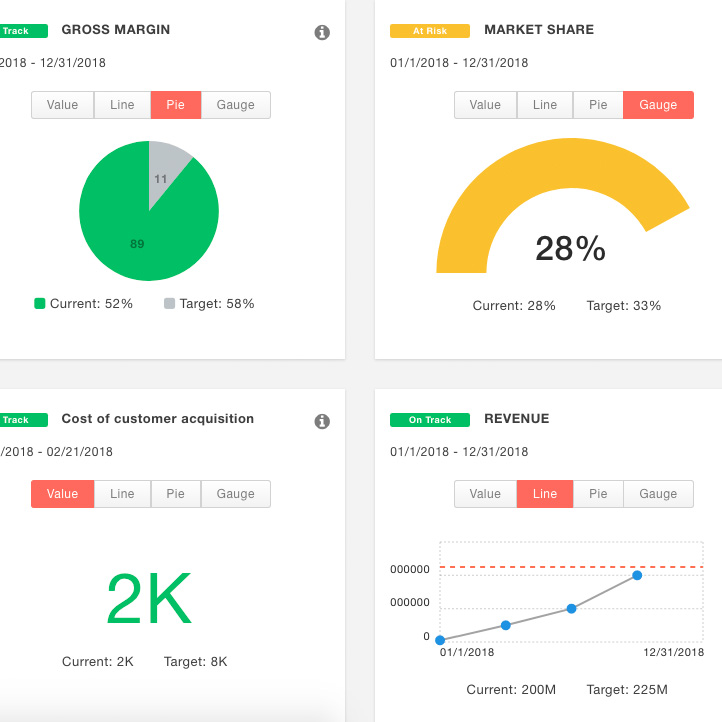Click 'Target: 225M' text on Revenue
Image resolution: width=722 pixels, height=722 pixels.
pos(627,690)
